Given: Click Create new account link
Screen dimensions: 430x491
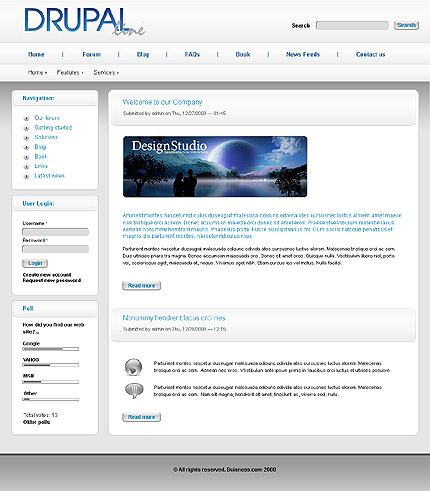Looking at the screenshot, I should pos(47,275).
